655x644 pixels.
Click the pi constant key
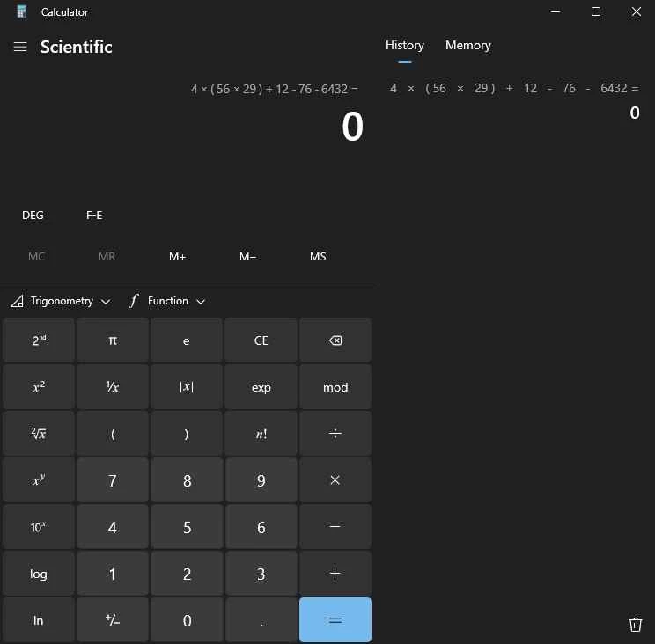point(113,340)
